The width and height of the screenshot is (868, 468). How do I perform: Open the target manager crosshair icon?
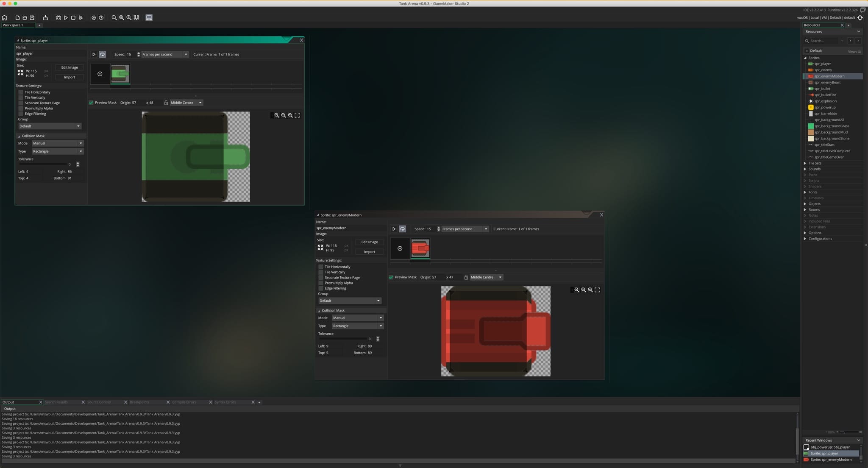point(860,18)
